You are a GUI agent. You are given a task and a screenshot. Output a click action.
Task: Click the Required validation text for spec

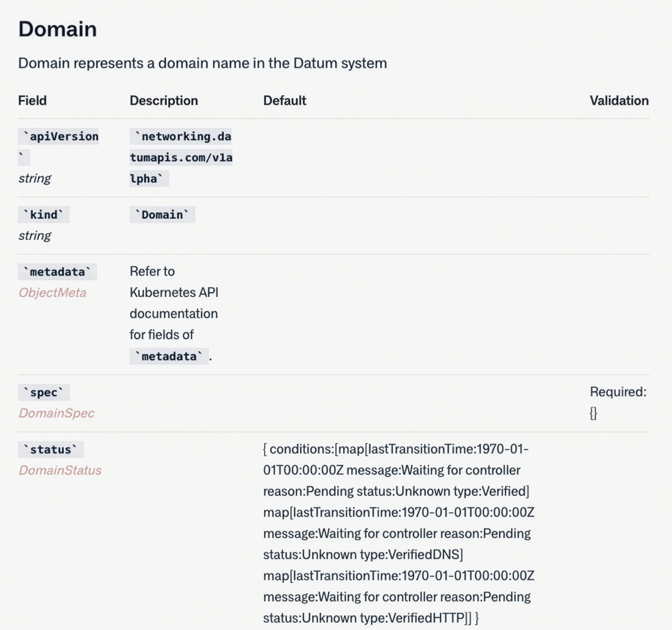[618, 392]
